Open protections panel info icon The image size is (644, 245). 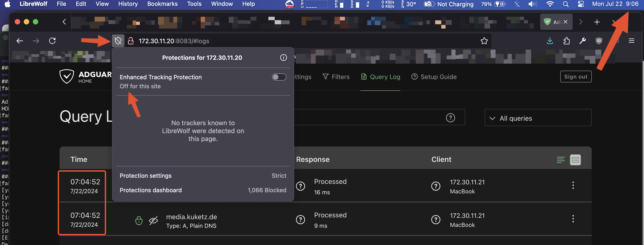tap(283, 58)
